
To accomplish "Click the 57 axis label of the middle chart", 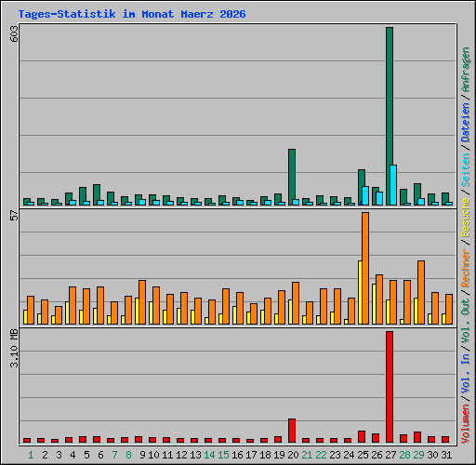I will tap(14, 216).
